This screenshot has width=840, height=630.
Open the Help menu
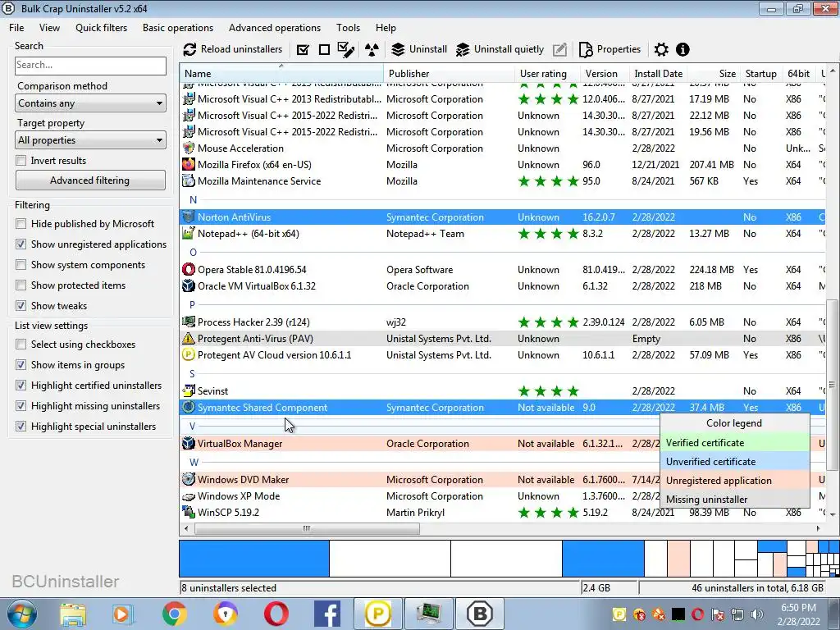pos(386,28)
